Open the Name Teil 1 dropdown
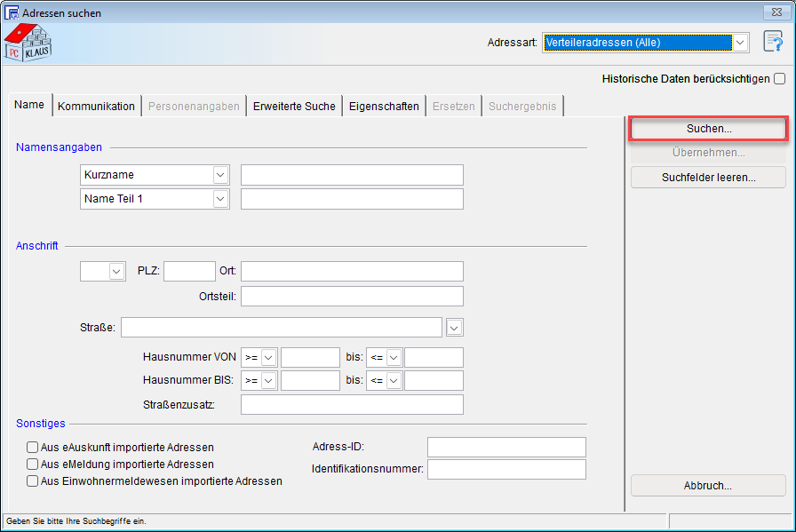The height and width of the screenshot is (532, 796). 220,199
